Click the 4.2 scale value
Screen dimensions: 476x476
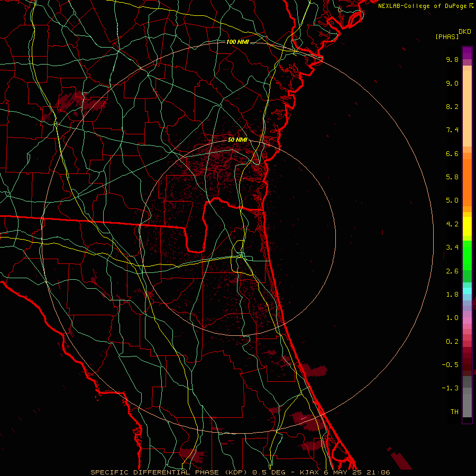[452, 224]
